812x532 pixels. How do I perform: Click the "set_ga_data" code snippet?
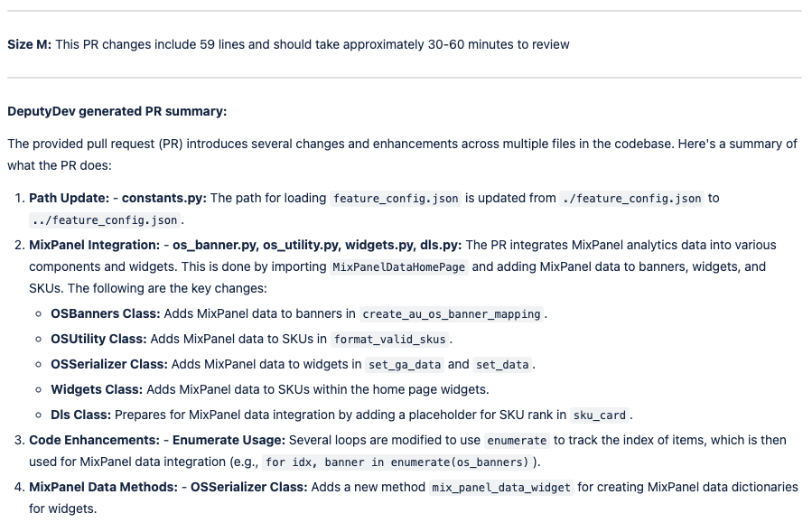click(405, 365)
